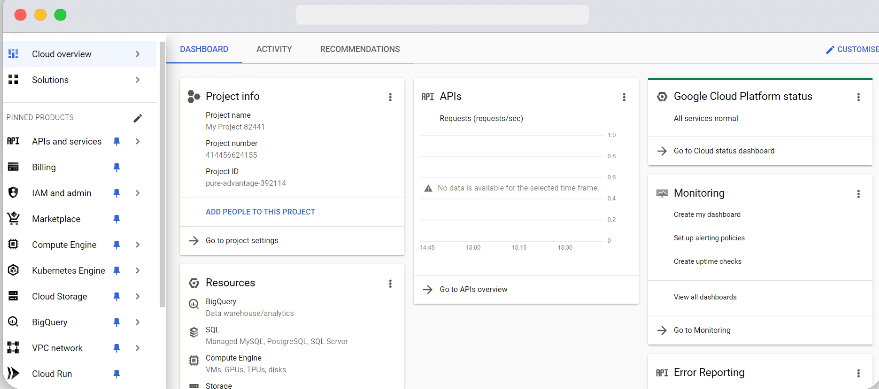Click the sidebar vertical scrollbar
This screenshot has height=389, width=879.
(x=163, y=174)
